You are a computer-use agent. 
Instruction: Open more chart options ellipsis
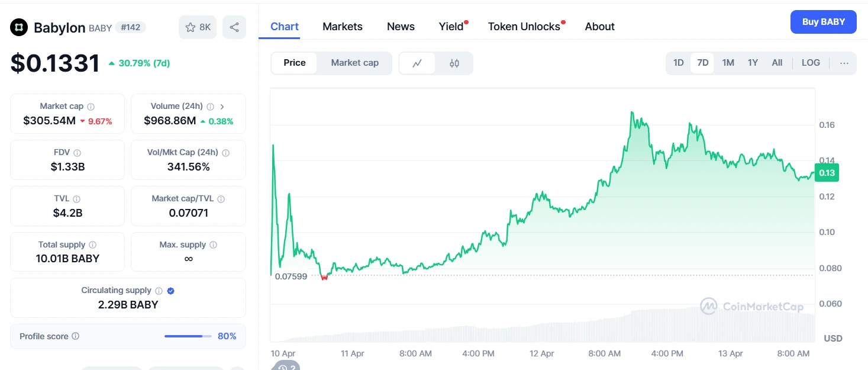(844, 63)
